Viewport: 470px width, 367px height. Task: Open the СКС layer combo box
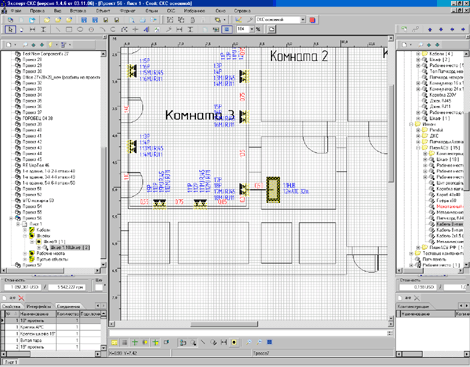[x=280, y=20]
